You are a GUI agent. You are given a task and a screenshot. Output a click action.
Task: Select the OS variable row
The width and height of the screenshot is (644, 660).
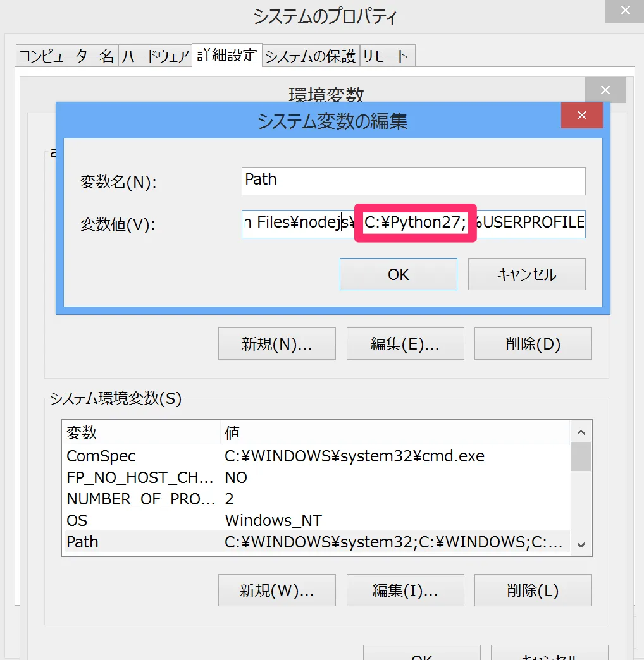click(x=77, y=520)
